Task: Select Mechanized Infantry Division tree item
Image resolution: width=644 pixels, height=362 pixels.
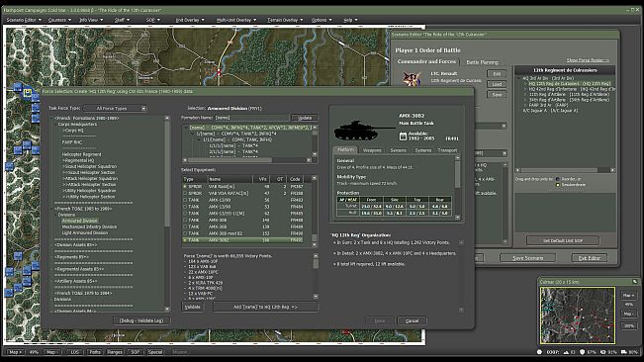Action: point(89,226)
